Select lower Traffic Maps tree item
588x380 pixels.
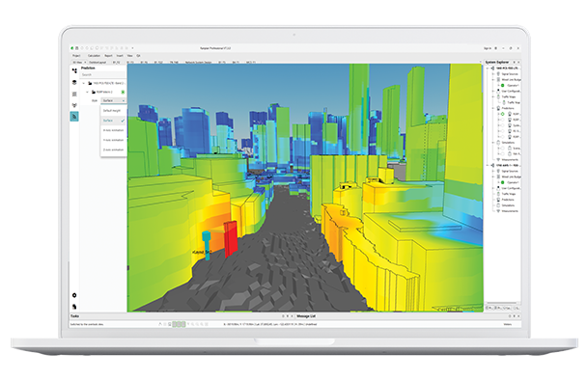pos(509,194)
